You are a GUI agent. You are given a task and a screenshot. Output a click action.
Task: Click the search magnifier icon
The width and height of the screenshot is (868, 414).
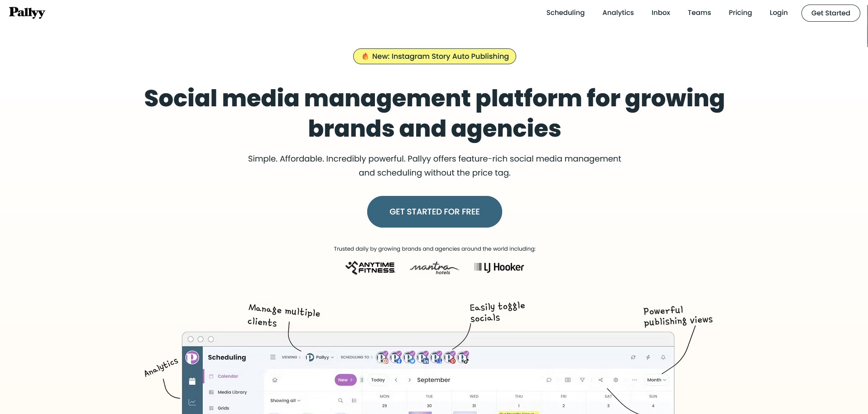[340, 400]
